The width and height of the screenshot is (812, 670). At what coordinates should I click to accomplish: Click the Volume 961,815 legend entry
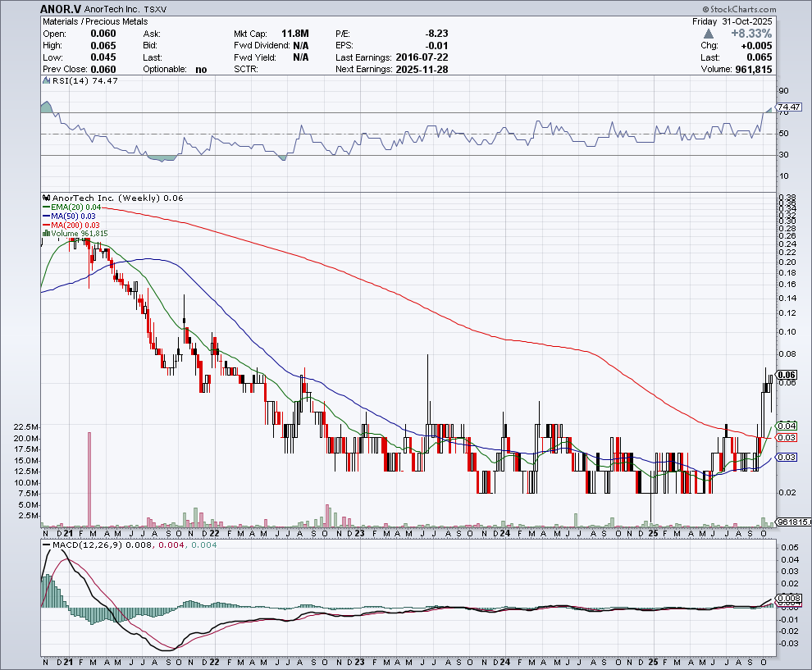[80, 234]
